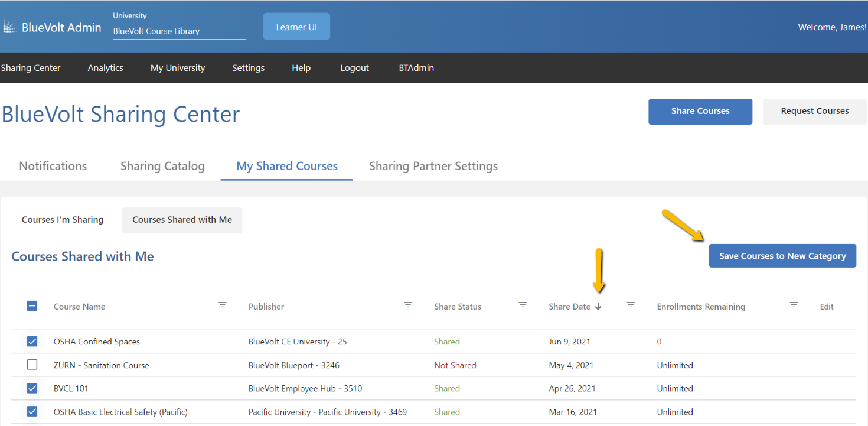
Task: Click the Mar 16, 2021 share date
Action: coord(573,412)
